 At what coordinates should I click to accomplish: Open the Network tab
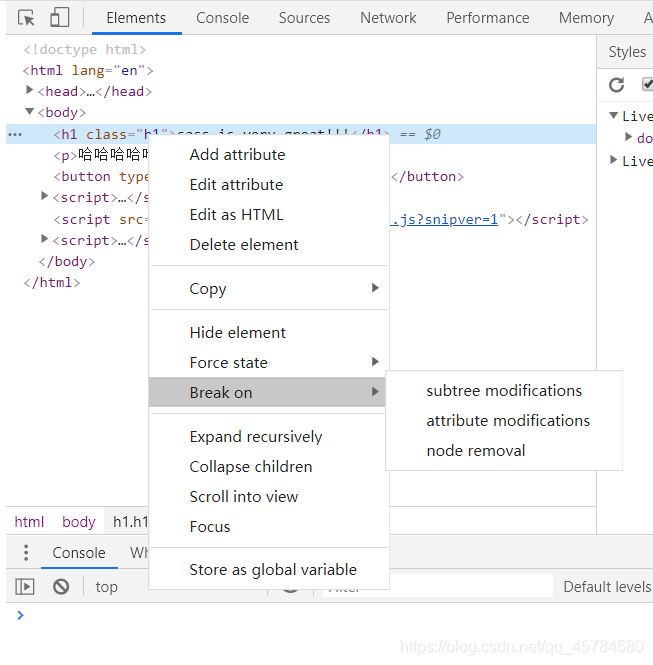(388, 18)
